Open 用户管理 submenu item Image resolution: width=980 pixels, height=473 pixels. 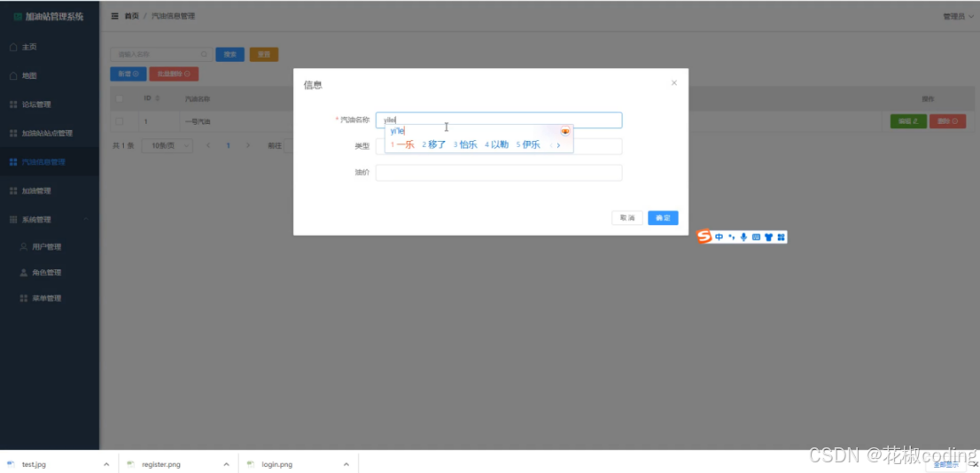tap(50, 247)
